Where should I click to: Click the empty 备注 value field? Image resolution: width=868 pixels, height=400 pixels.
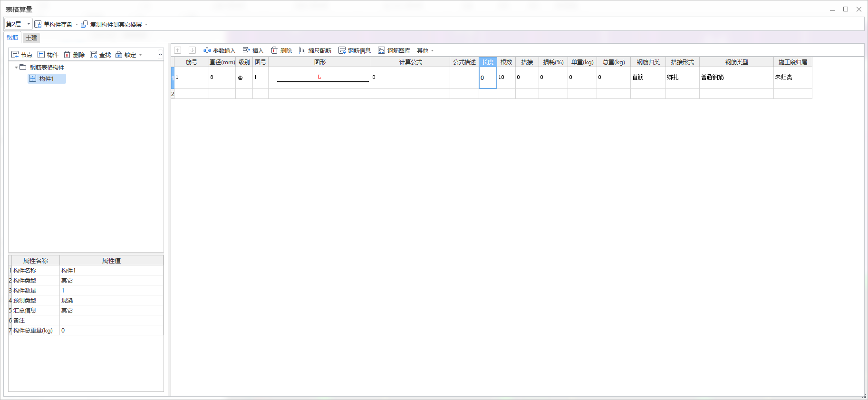(111, 321)
